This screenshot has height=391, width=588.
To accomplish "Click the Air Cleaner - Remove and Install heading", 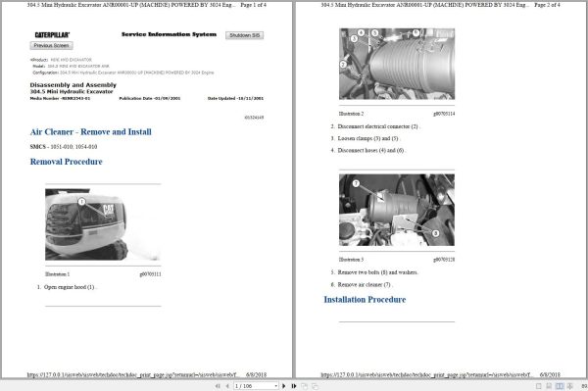I will tap(91, 132).
